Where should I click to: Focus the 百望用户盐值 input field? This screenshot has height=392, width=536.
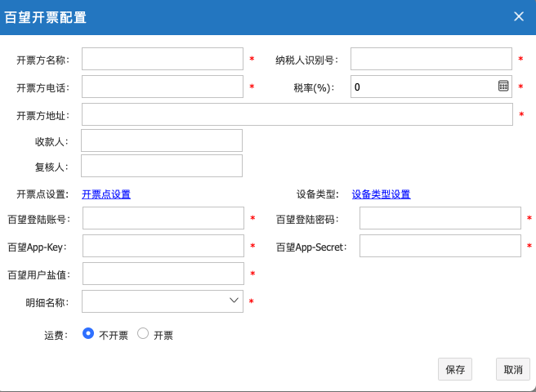pos(163,274)
